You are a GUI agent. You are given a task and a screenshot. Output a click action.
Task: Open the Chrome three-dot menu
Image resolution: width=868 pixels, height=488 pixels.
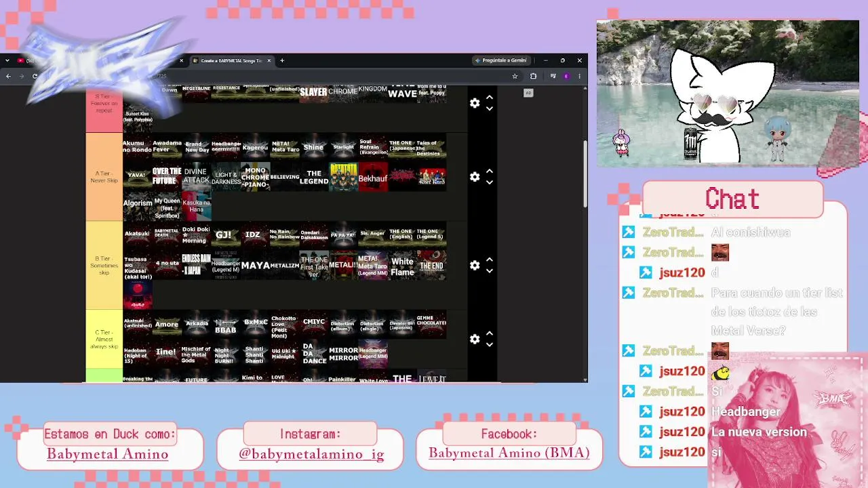pyautogui.click(x=579, y=76)
